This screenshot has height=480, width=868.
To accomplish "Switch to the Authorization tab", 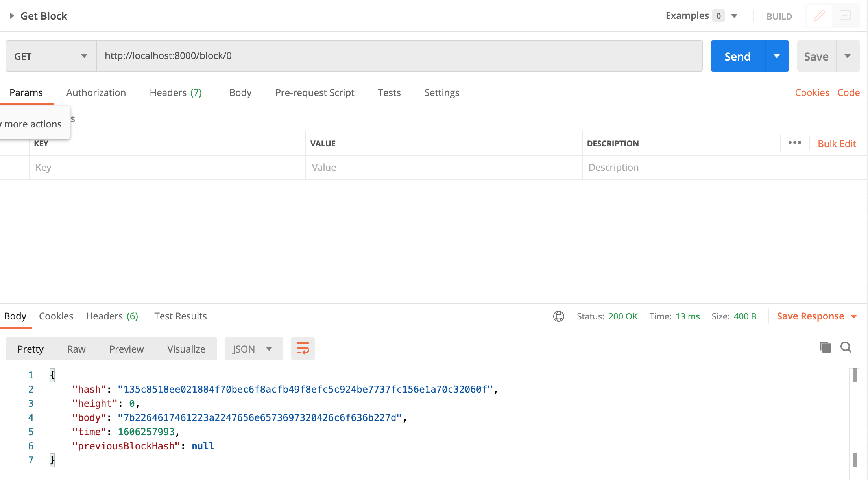I will 96,92.
